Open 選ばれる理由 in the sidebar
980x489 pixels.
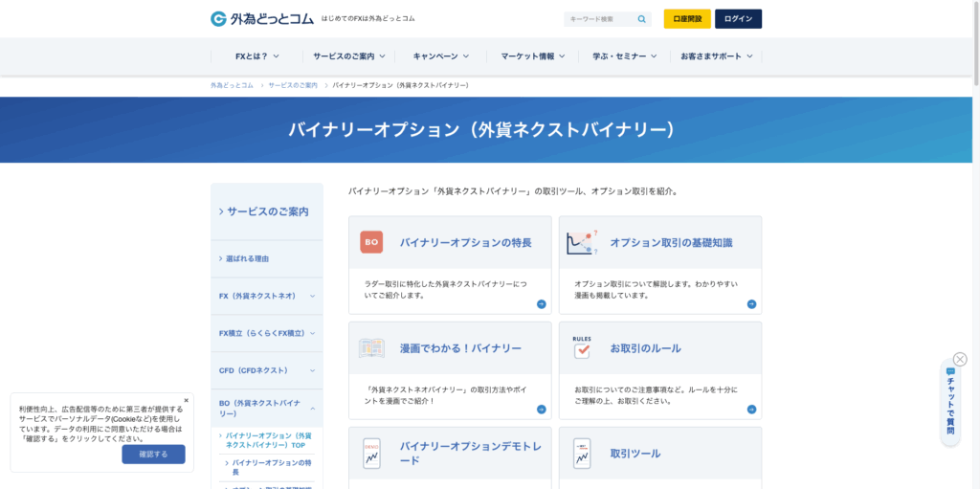coord(267,258)
